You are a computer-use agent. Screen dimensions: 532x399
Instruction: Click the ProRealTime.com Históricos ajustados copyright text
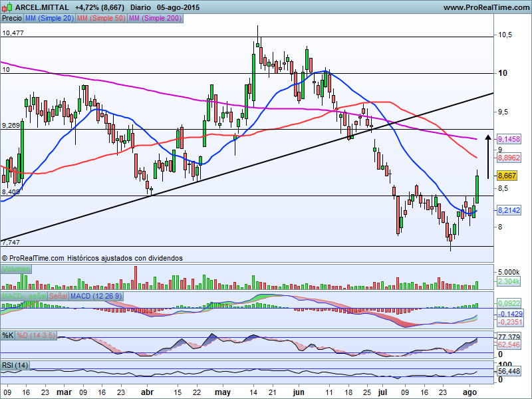92,258
